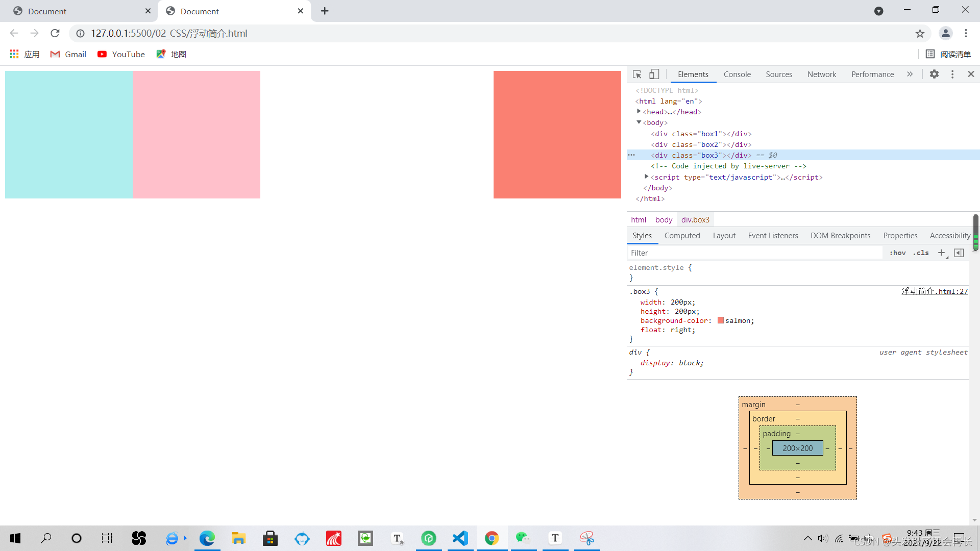Open the YouTube bookmark
The height and width of the screenshot is (551, 980).
121,54
